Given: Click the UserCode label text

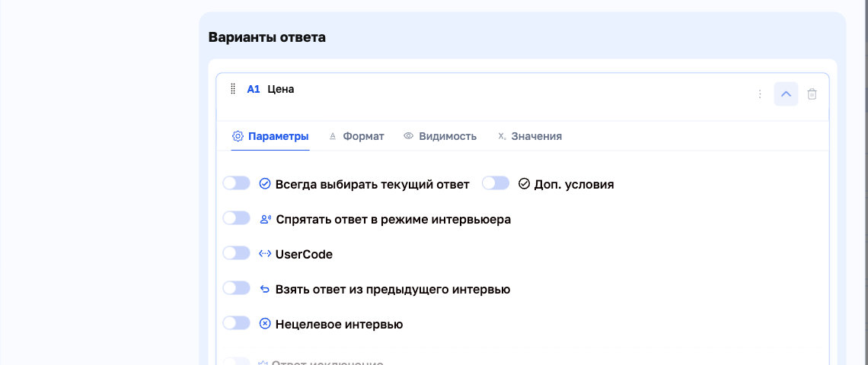Looking at the screenshot, I should (304, 255).
